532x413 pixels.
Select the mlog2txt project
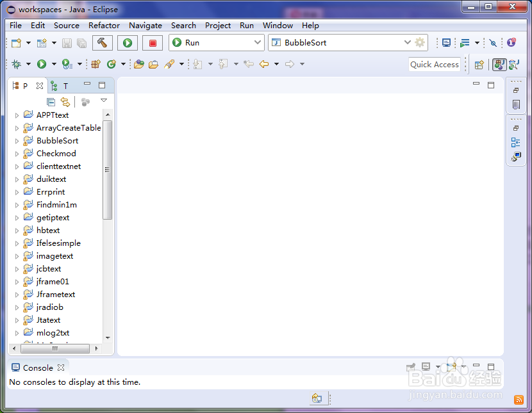(53, 333)
